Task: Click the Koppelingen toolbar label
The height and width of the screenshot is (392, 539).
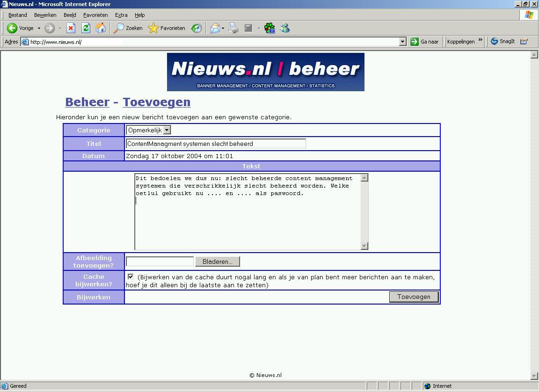Action: pos(460,42)
